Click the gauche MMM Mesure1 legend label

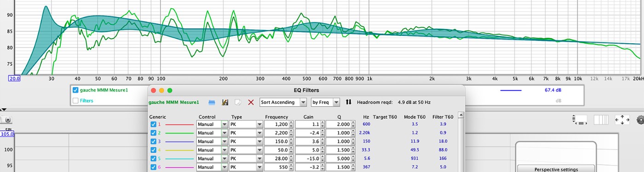pyautogui.click(x=104, y=90)
